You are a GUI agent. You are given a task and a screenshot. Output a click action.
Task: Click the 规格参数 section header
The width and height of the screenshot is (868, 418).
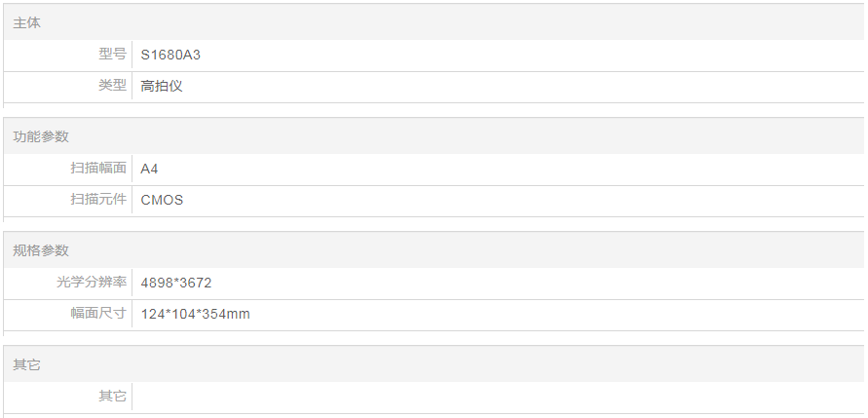(x=41, y=250)
